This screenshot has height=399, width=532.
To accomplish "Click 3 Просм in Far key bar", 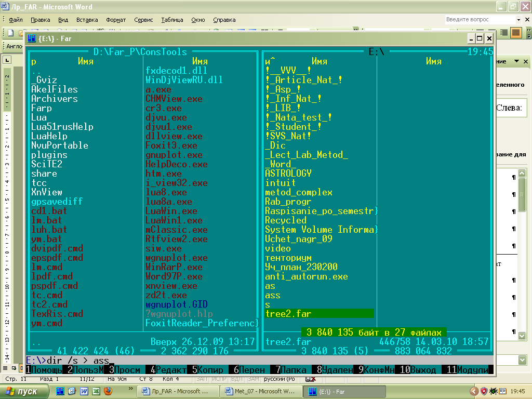I will 125,369.
